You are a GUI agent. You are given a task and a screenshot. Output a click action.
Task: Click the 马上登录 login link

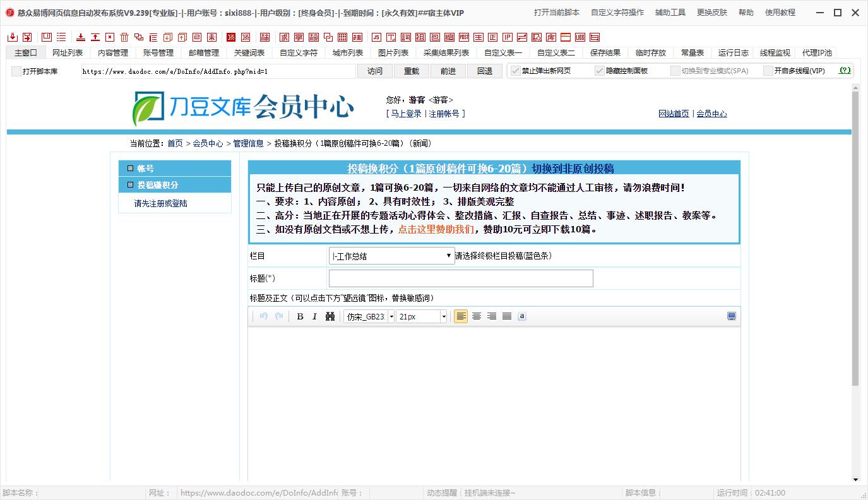(406, 114)
